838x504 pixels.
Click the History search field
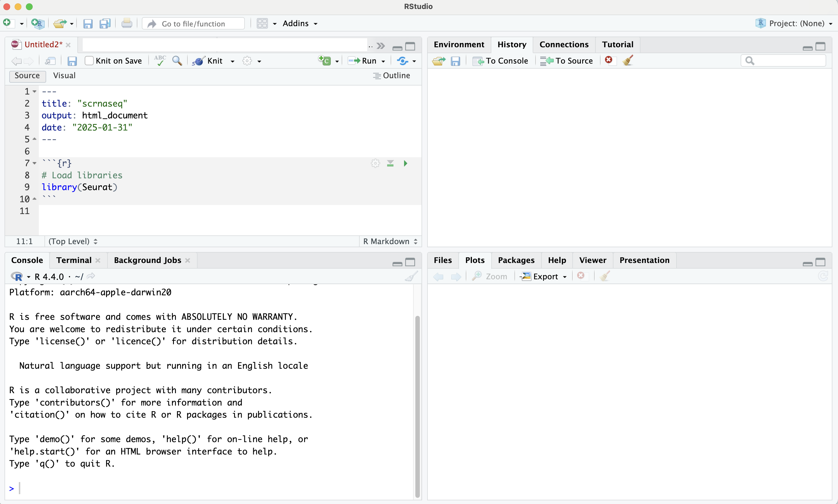(784, 61)
